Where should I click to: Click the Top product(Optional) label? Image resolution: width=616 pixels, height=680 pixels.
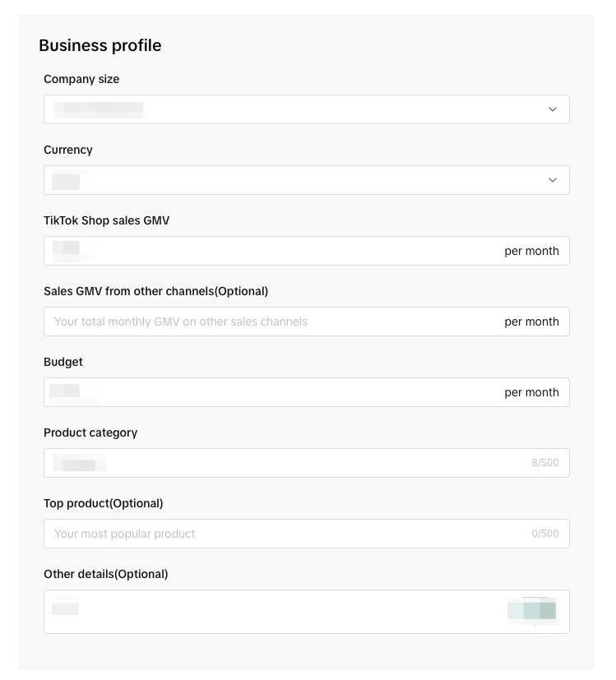[x=104, y=503]
